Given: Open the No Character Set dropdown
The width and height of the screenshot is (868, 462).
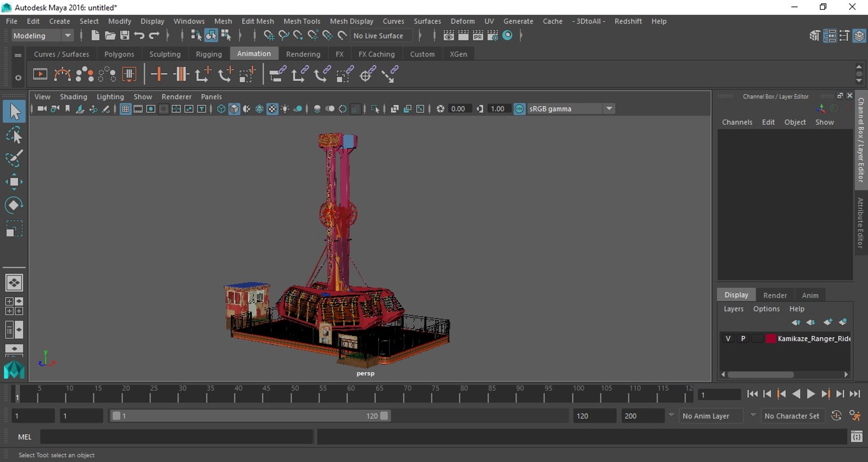Looking at the screenshot, I should [792, 416].
